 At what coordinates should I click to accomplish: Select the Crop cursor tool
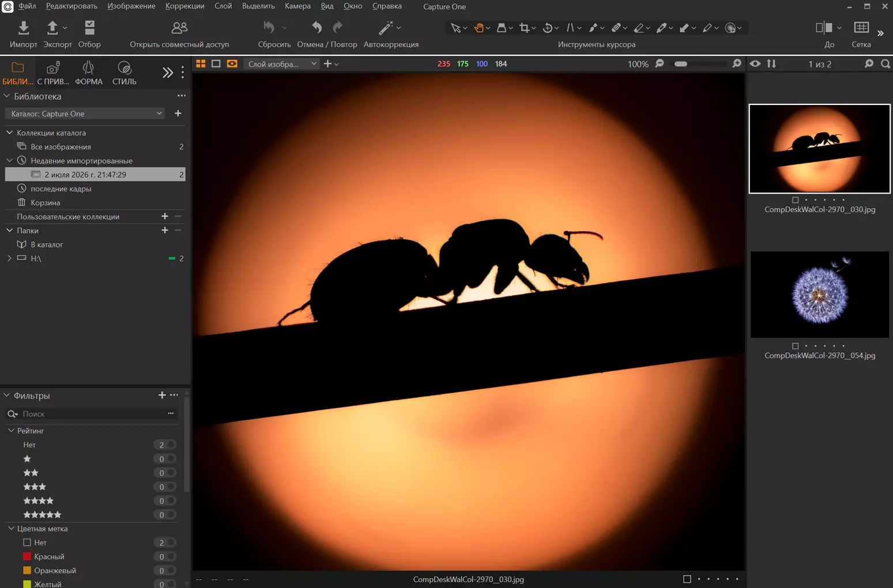[x=524, y=28]
